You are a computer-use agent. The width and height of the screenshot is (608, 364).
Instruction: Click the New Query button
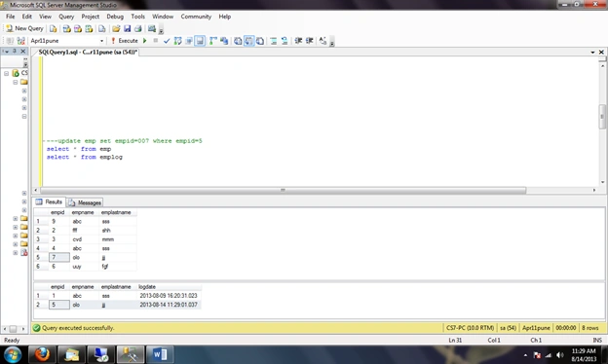point(24,28)
